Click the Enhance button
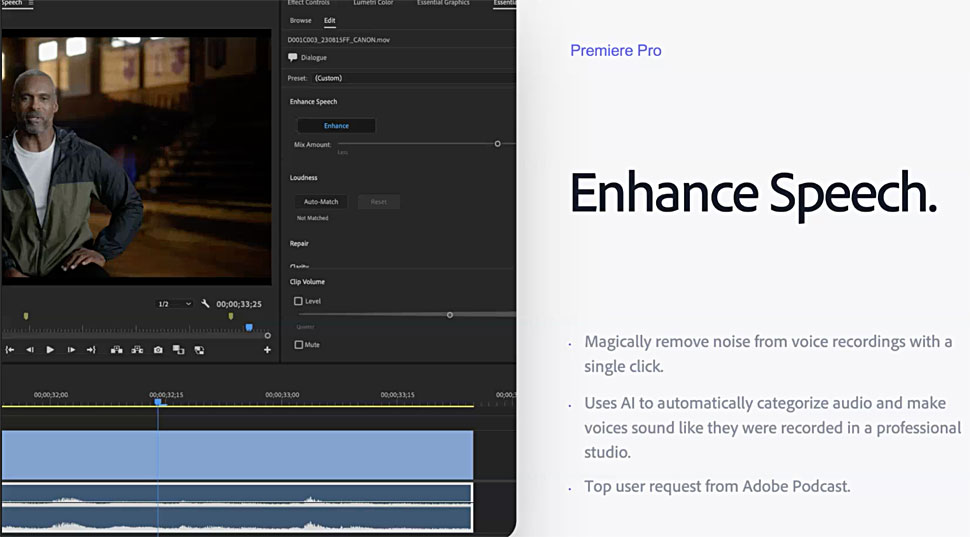Screen dimensions: 970x537 click(336, 126)
